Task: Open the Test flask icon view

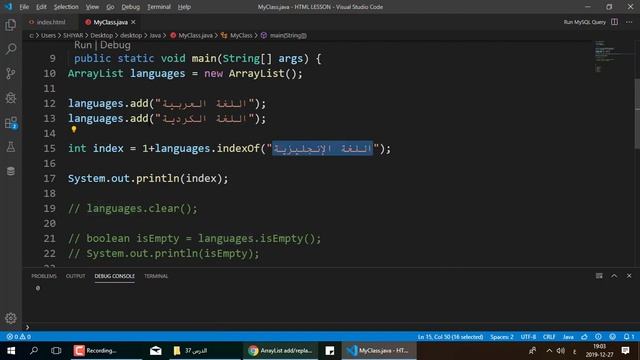Action: coord(11,147)
